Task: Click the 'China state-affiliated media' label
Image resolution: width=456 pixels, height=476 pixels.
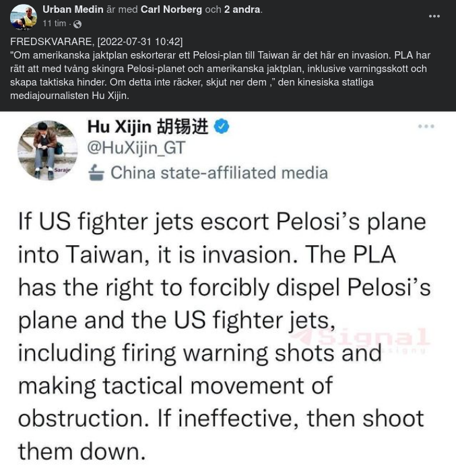Action: coord(219,173)
